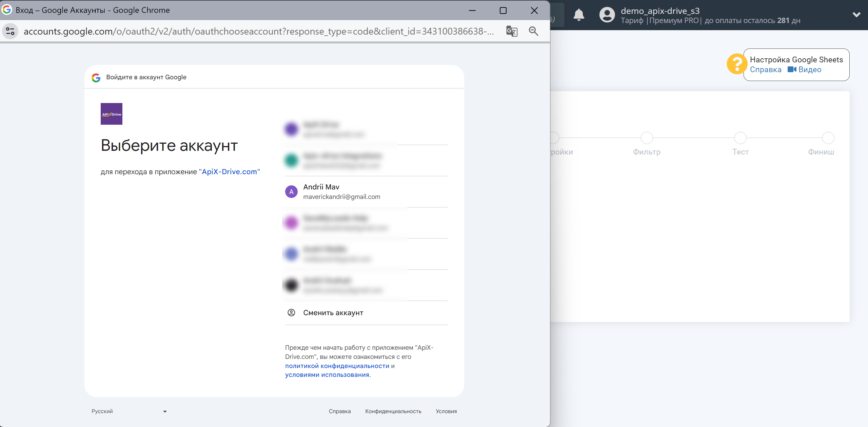Click the person icon next to Сменить аккаунт
Viewport: 868px width, 427px height.
click(291, 313)
